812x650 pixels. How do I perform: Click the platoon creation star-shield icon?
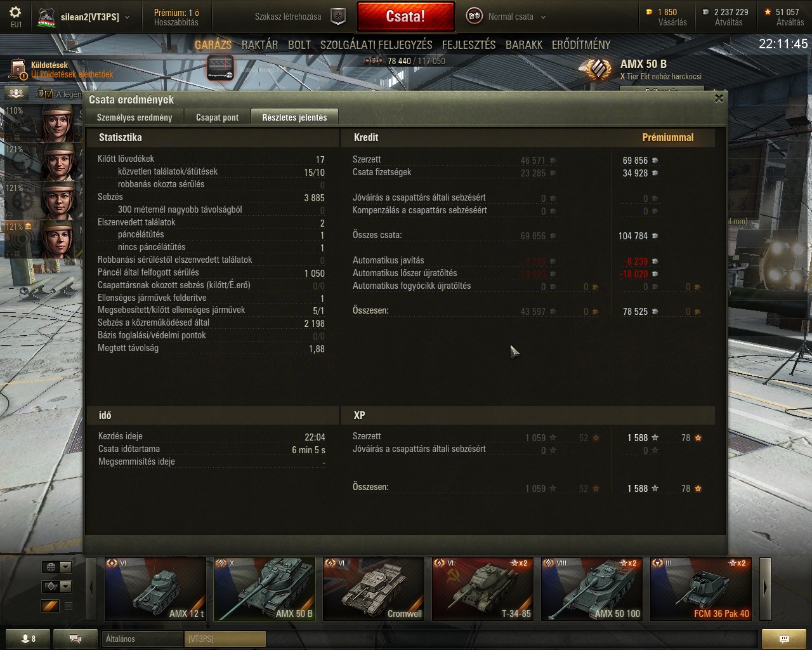click(339, 17)
